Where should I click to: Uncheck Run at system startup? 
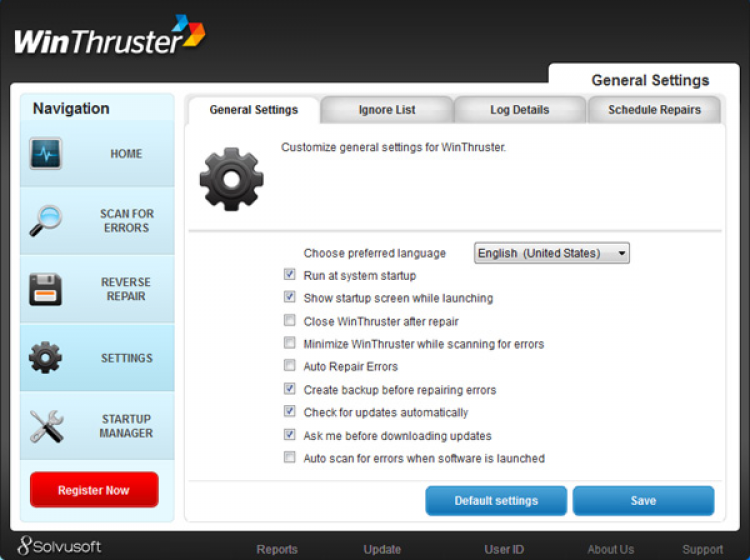[289, 275]
